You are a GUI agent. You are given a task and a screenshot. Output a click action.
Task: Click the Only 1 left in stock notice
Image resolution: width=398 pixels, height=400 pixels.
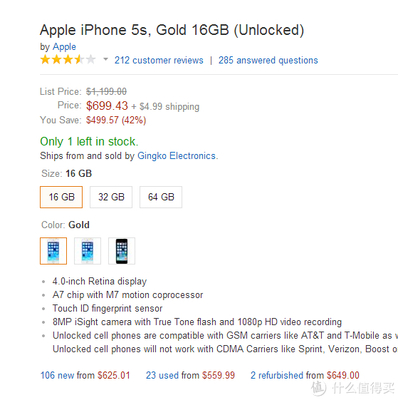tap(89, 142)
